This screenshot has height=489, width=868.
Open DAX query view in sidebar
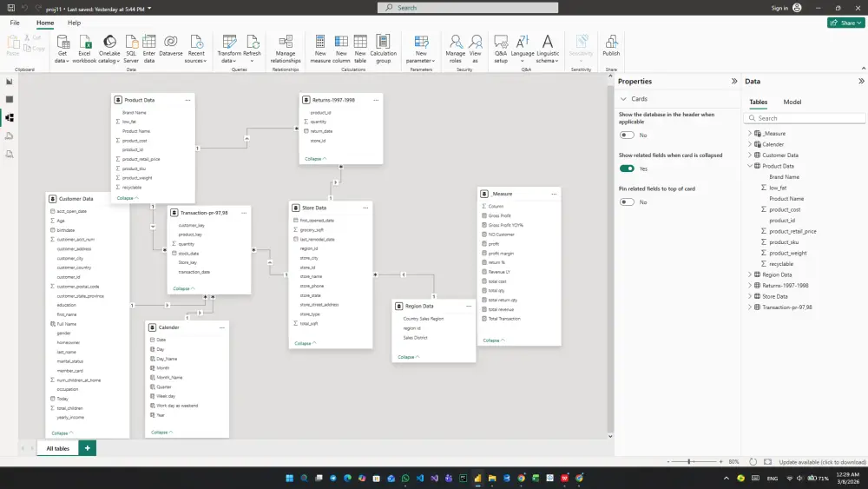click(x=10, y=136)
